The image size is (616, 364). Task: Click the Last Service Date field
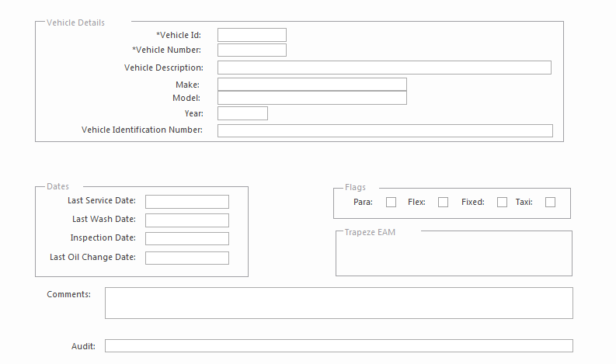[x=186, y=202]
